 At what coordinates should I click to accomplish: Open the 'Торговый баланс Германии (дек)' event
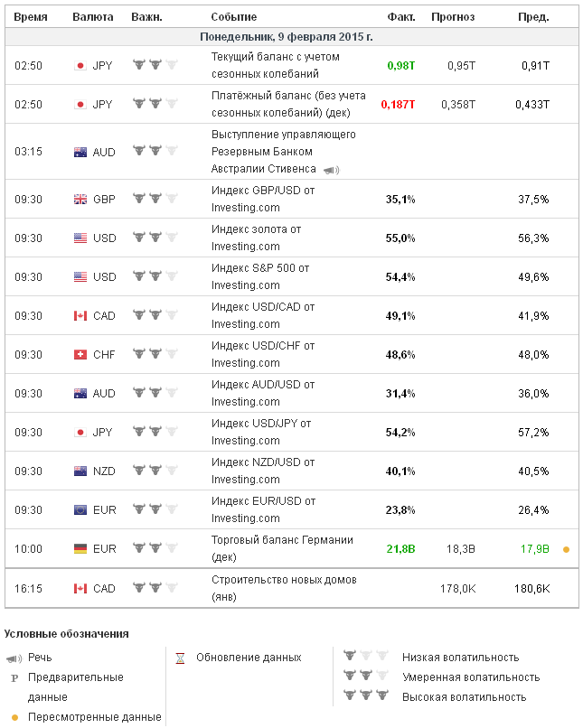[269, 548]
